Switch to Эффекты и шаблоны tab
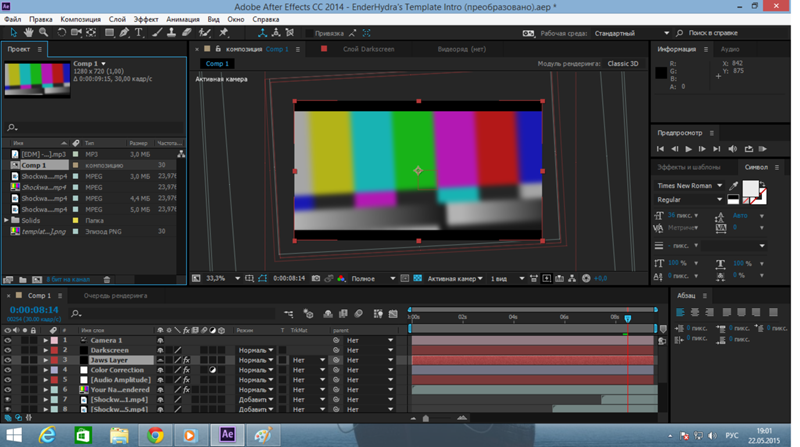The width and height of the screenshot is (800, 447). point(688,167)
